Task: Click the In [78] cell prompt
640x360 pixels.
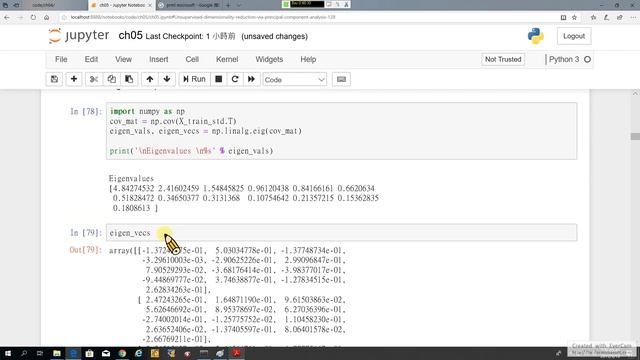Action: tap(85, 111)
